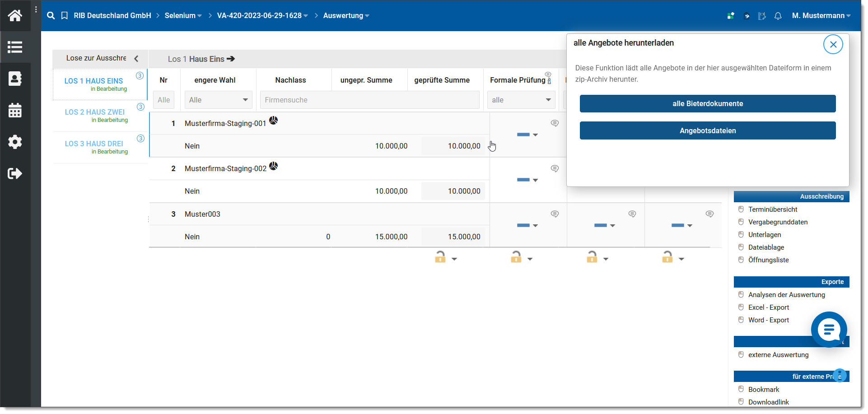Open the blue info circle icon

[x=840, y=376]
